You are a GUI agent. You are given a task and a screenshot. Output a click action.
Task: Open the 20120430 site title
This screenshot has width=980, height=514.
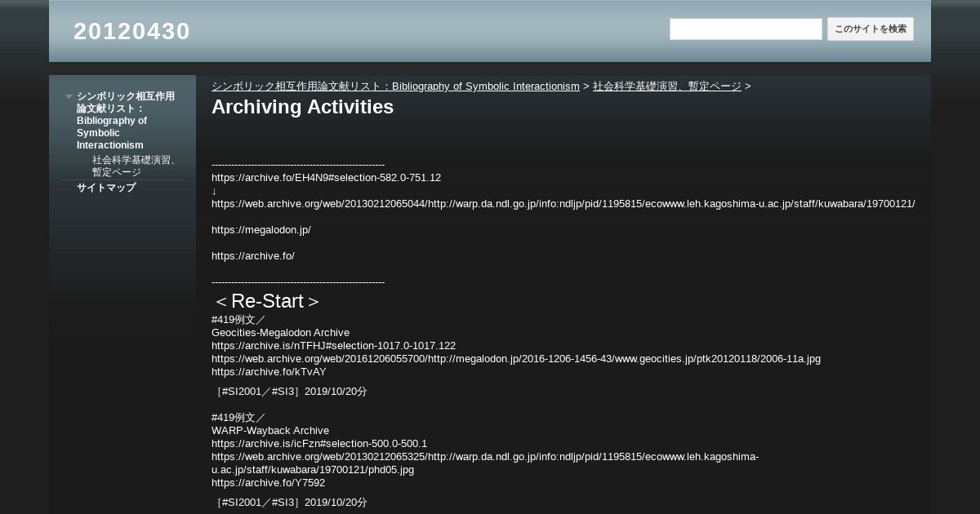coord(131,31)
